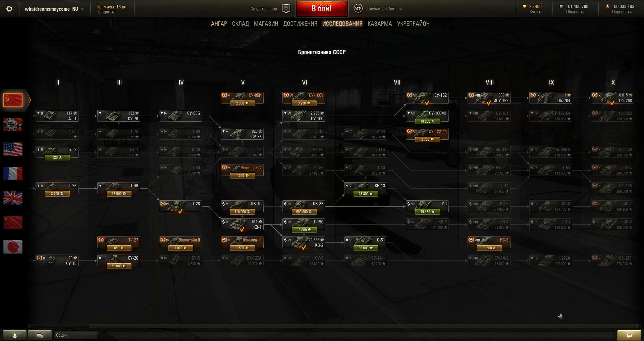Click the horizontal scrollbar under tech tree
This screenshot has width=644, height=341.
(334, 326)
